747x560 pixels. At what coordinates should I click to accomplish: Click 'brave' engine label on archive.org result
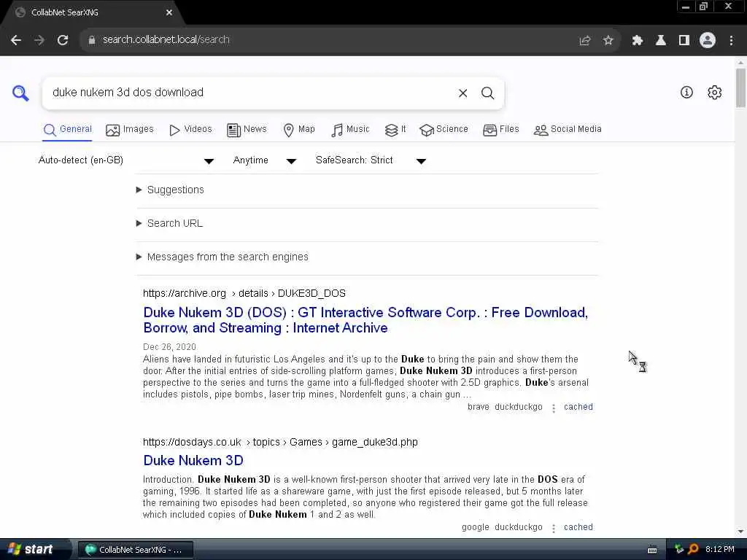[479, 407]
